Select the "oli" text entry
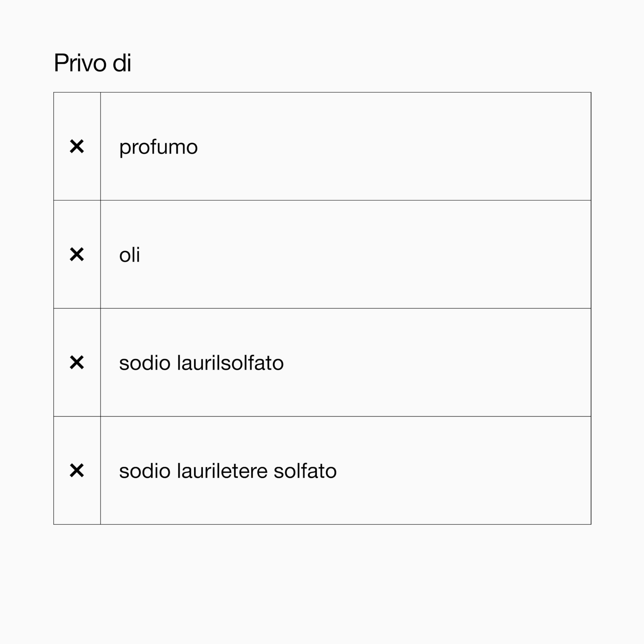The image size is (644, 644). pyautogui.click(x=129, y=255)
